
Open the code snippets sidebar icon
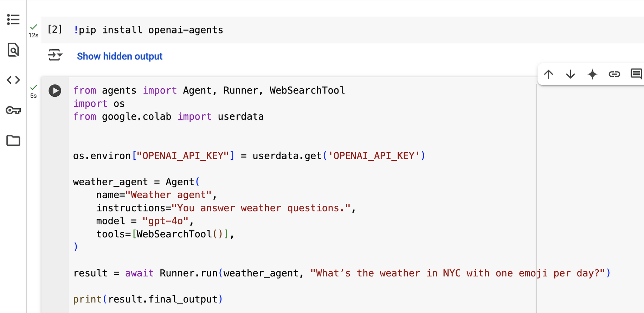pyautogui.click(x=13, y=80)
